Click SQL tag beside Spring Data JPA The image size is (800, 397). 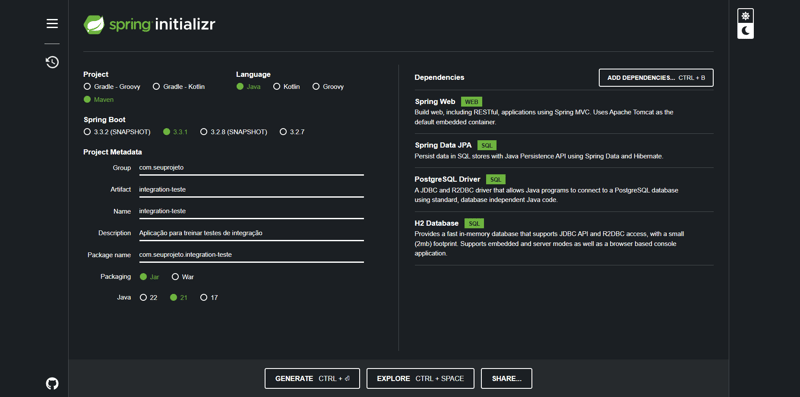click(x=487, y=145)
